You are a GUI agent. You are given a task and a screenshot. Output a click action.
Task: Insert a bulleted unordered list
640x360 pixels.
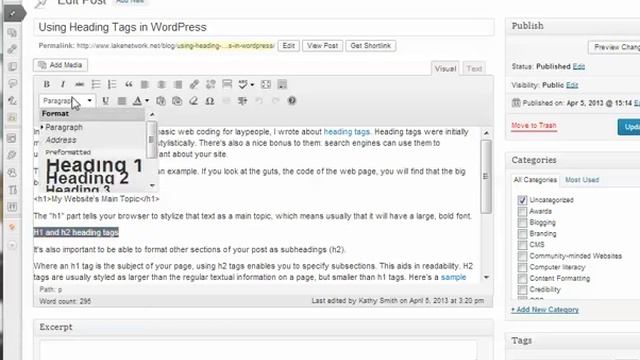[x=96, y=84]
